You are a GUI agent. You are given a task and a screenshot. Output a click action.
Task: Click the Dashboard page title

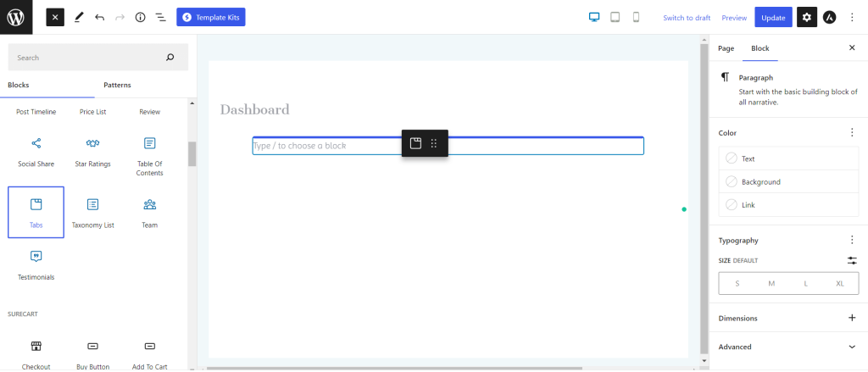tap(254, 109)
